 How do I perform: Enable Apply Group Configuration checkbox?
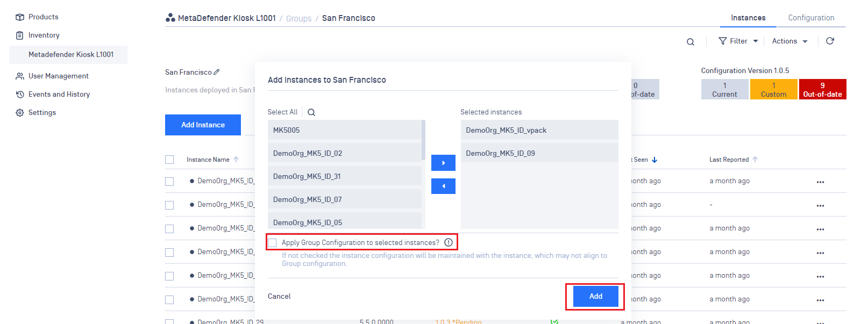pyautogui.click(x=272, y=243)
